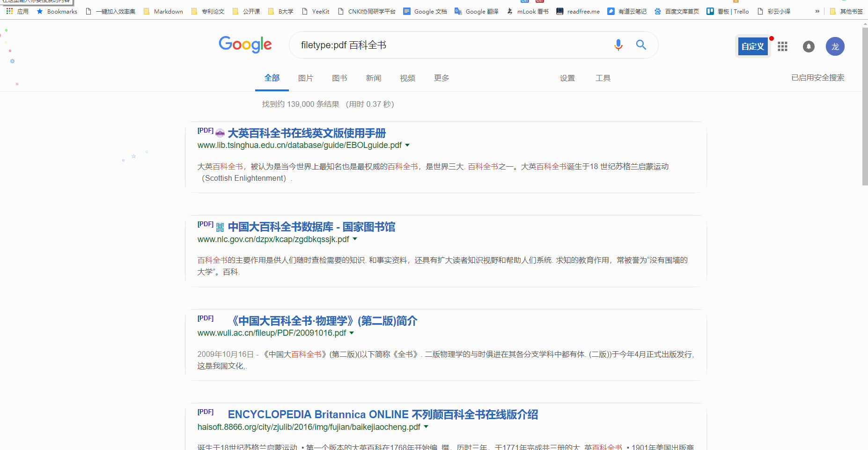Open 专利论文 bookmark folder

(208, 11)
